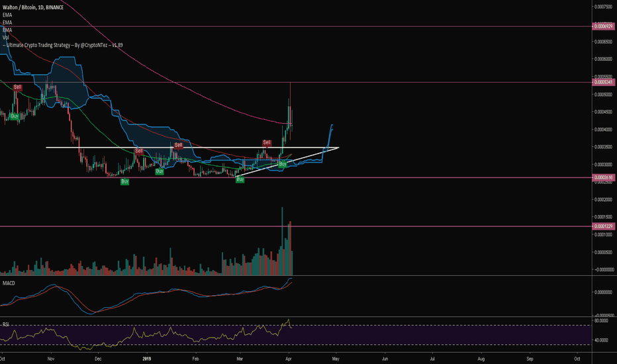Select the Sep label on time axis
The image size is (617, 364).
click(530, 359)
